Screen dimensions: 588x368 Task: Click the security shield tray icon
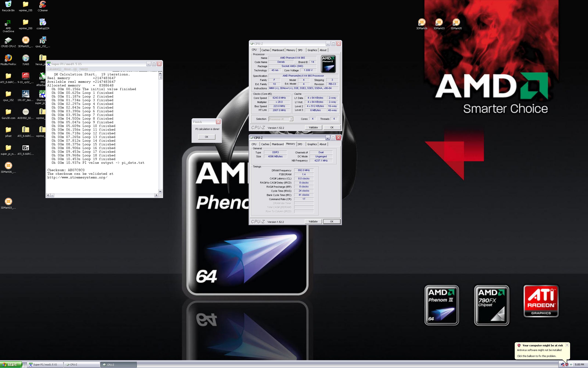(567, 365)
